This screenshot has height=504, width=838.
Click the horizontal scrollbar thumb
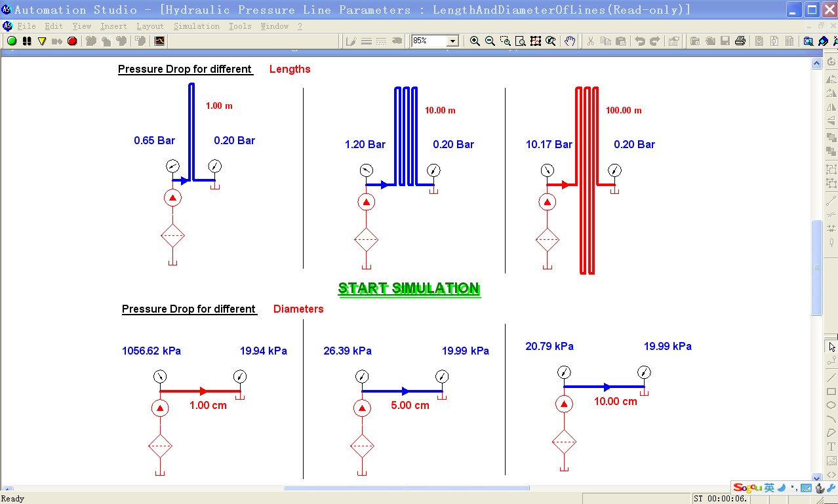click(x=407, y=488)
